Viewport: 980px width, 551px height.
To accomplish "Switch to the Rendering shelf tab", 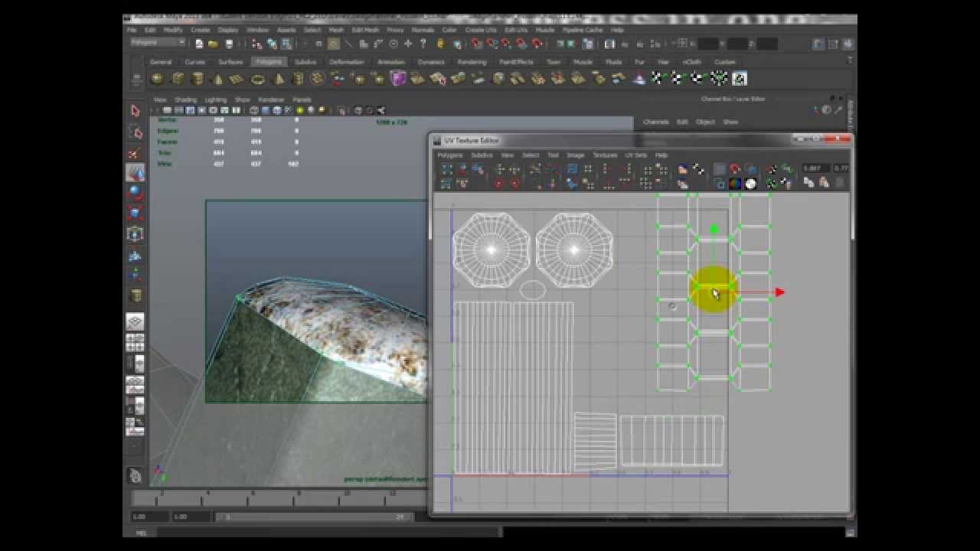I will click(x=472, y=62).
